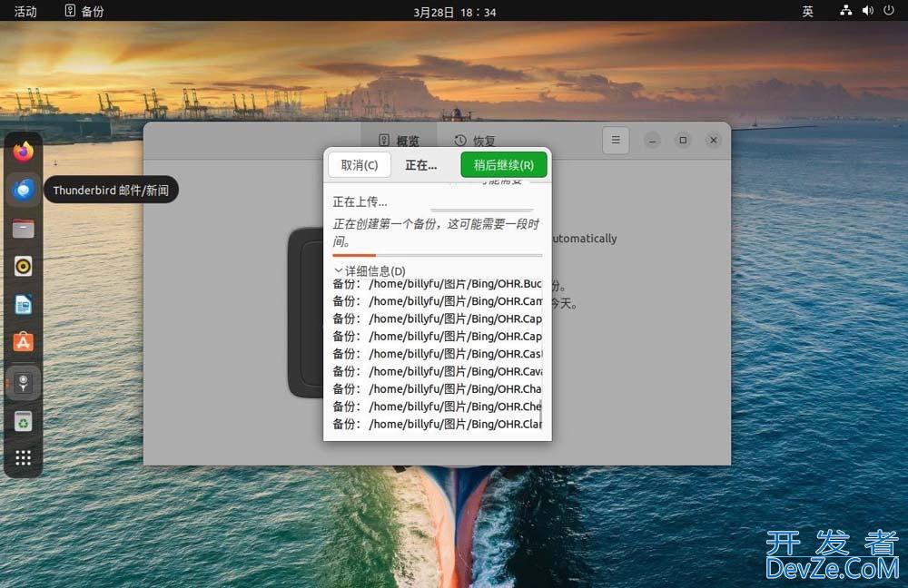Maximize the Backups window

(684, 140)
